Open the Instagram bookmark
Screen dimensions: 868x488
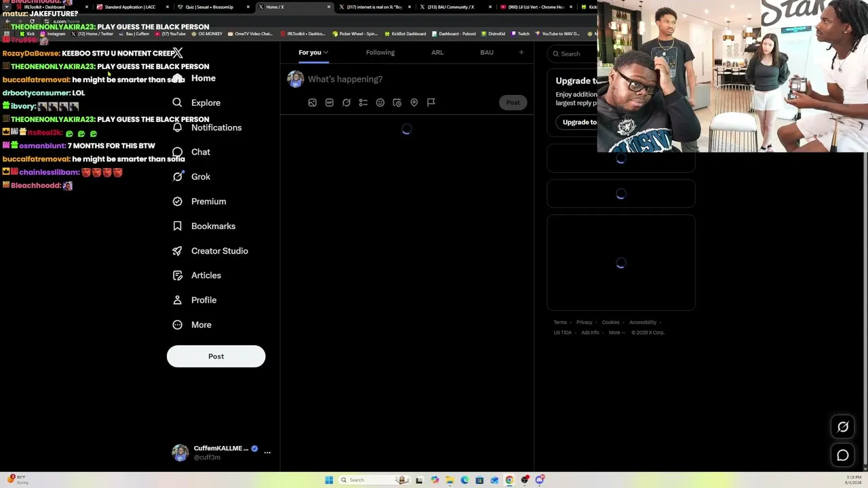click(54, 34)
